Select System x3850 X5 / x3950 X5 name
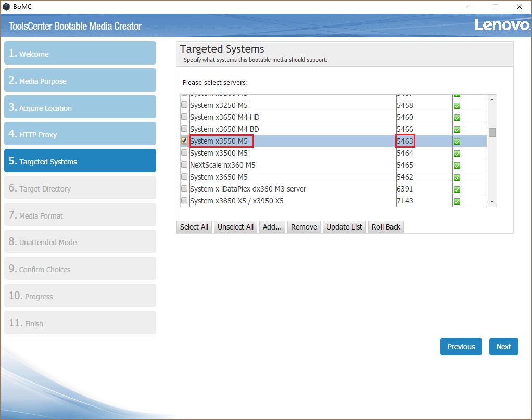 [237, 201]
